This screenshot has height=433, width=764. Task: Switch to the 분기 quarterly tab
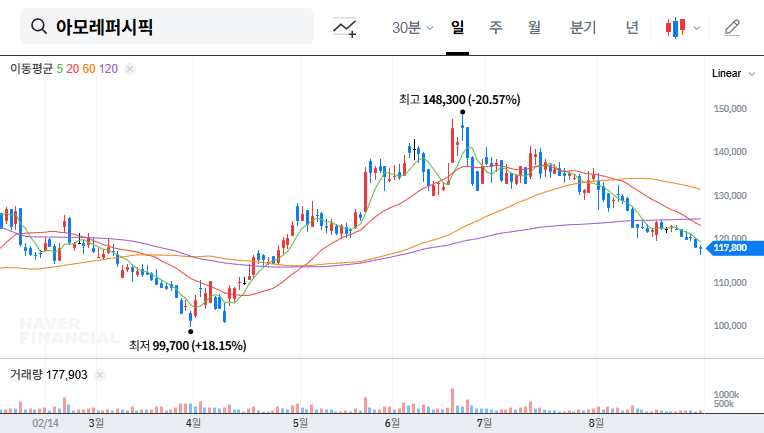(583, 27)
